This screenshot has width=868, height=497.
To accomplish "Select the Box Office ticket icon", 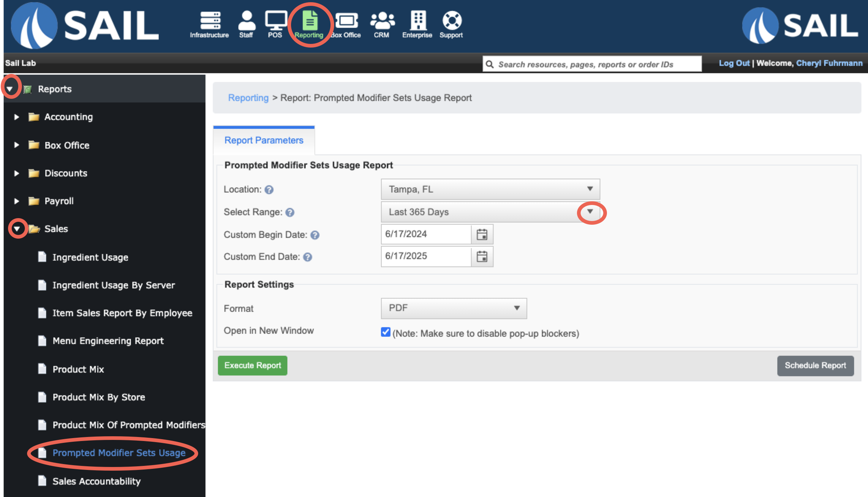I will click(x=346, y=21).
